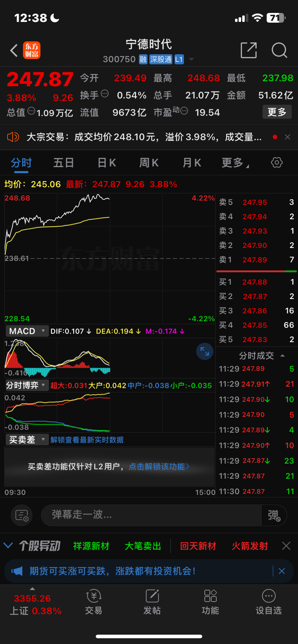Tap the battery status indicator

(x=276, y=18)
